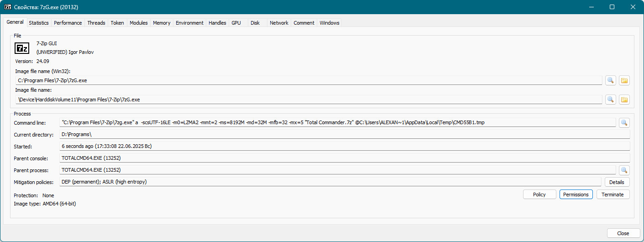Click the Win32 image file name field

(x=309, y=80)
